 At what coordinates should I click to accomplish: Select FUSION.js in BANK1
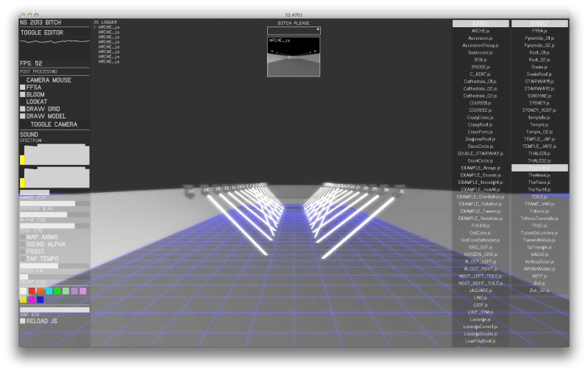tap(481, 226)
